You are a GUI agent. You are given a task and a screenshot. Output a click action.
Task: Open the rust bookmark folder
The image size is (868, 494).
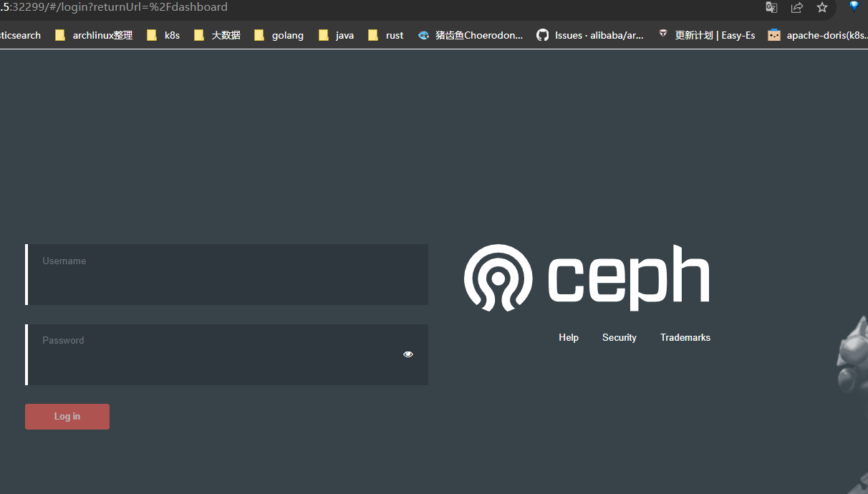[x=385, y=35]
